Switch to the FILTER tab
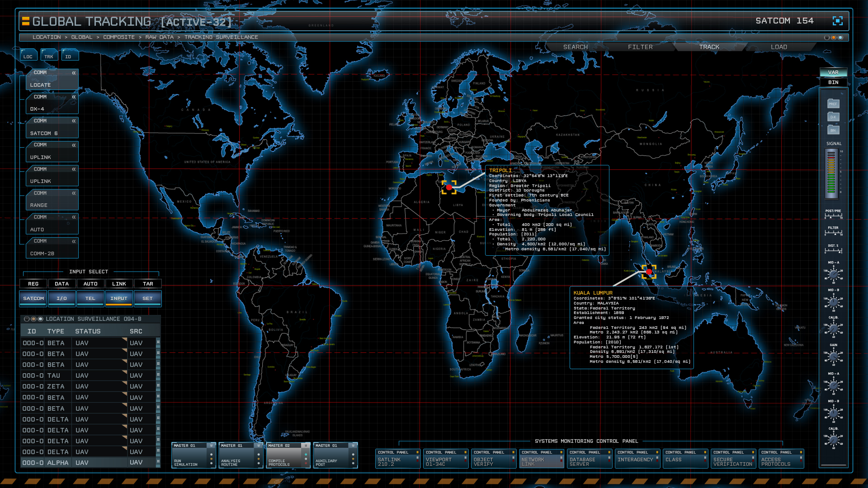This screenshot has width=868, height=488. (640, 47)
